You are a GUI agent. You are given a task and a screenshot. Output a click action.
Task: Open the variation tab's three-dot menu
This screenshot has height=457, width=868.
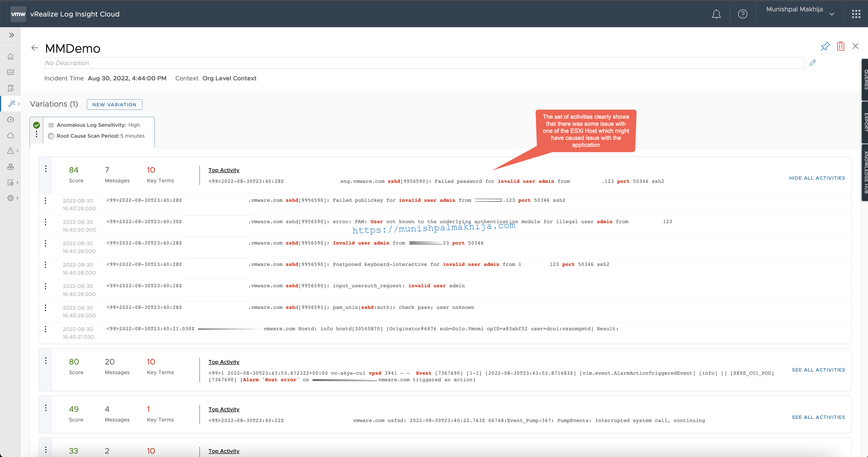point(36,135)
